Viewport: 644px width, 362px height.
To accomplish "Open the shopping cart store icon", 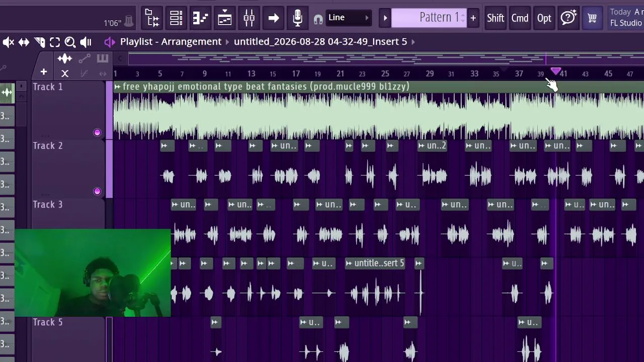I will coord(592,18).
